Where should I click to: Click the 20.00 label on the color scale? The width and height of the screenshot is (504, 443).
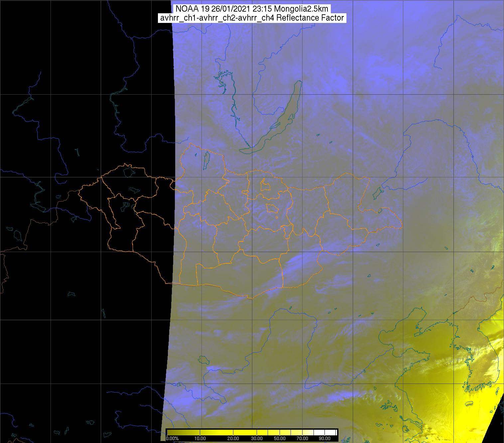[233, 438]
